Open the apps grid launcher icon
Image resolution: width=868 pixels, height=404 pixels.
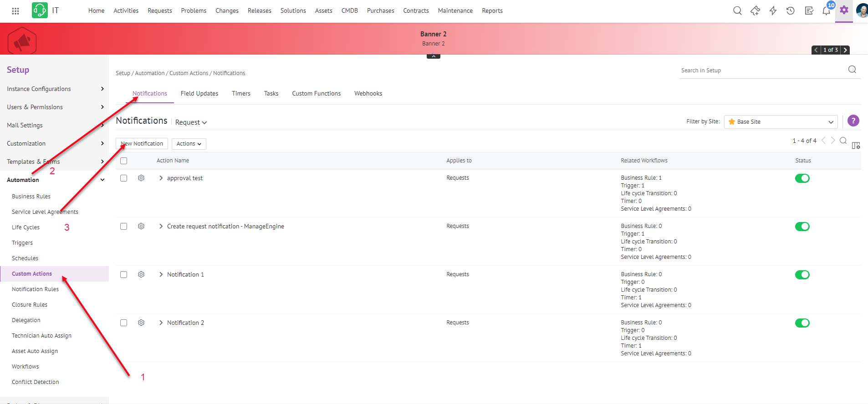pyautogui.click(x=15, y=11)
